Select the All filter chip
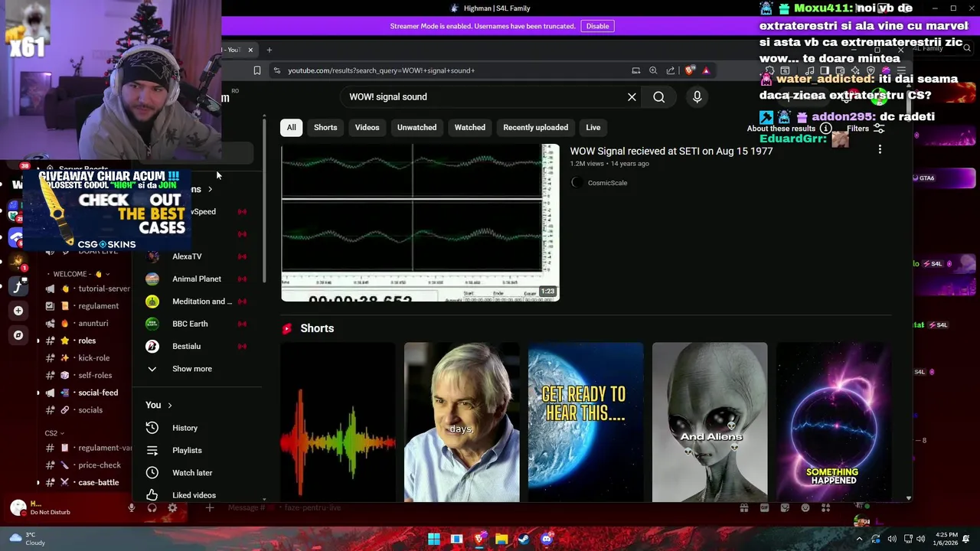980x551 pixels. [x=291, y=128]
